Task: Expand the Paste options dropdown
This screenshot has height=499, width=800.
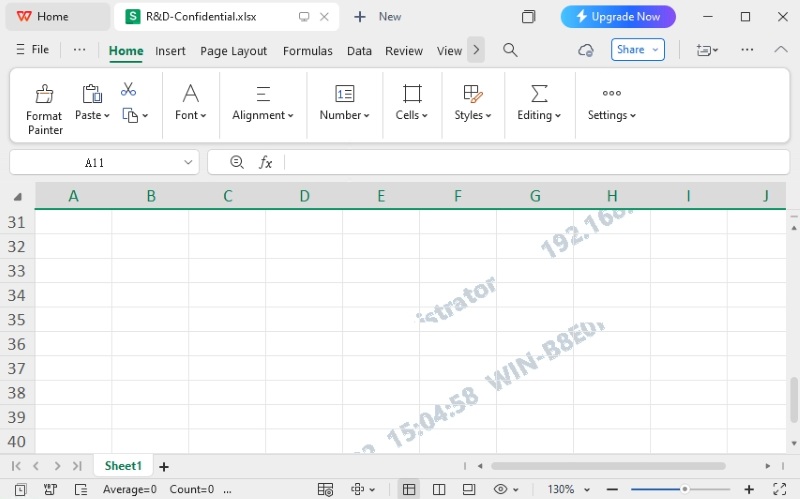Action: (107, 116)
